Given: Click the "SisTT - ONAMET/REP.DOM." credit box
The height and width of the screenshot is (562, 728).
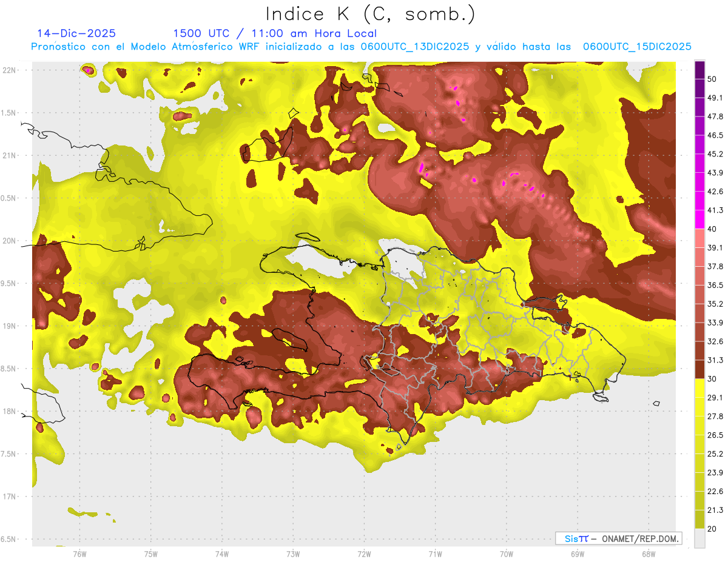Looking at the screenshot, I should tap(618, 538).
